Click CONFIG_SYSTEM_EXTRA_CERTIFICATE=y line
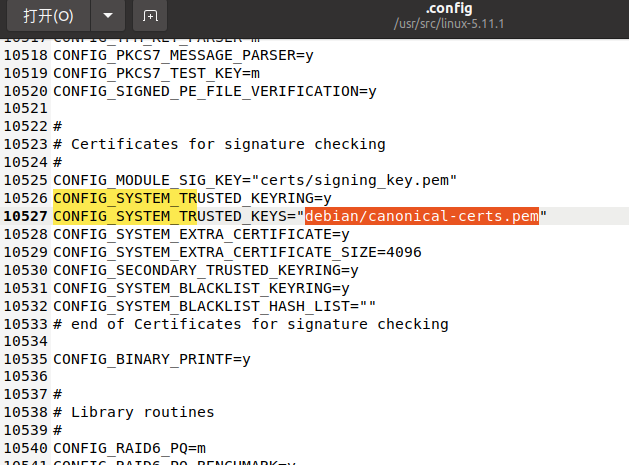 (201, 234)
